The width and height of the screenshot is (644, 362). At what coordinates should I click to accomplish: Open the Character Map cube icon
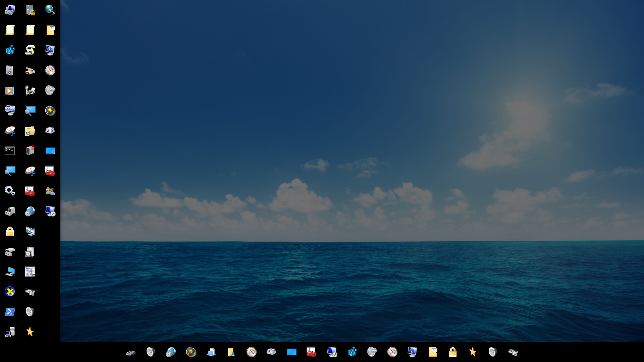point(50,131)
